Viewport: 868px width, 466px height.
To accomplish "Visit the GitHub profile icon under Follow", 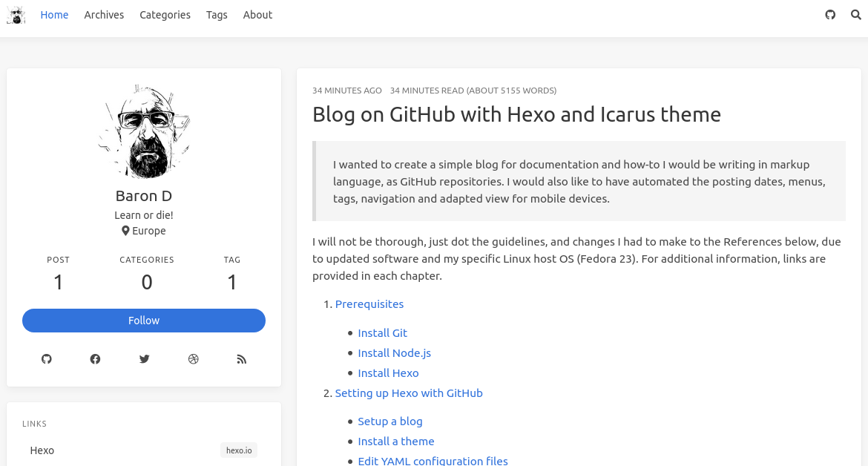I will point(47,359).
